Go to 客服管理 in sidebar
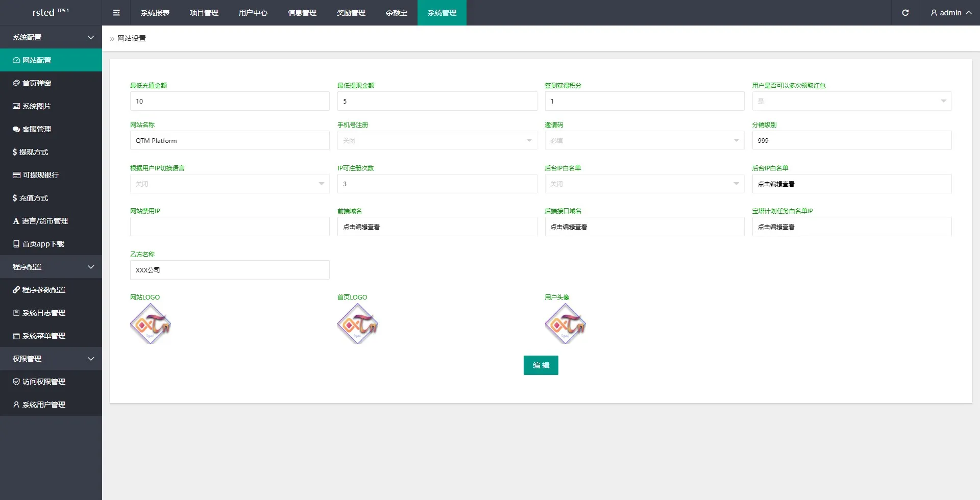 click(x=37, y=129)
